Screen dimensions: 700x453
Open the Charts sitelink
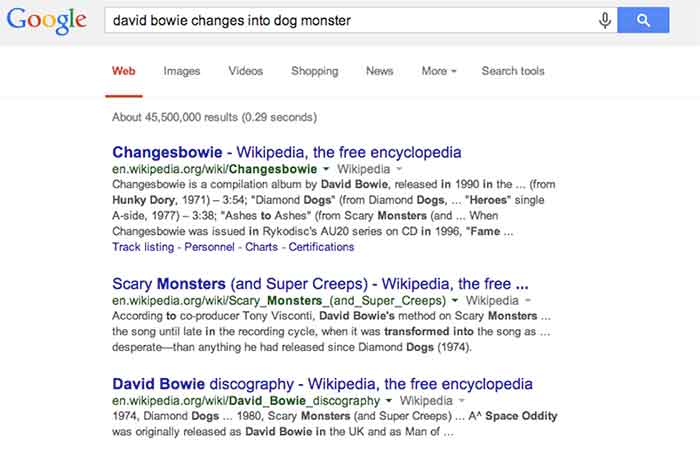(261, 247)
